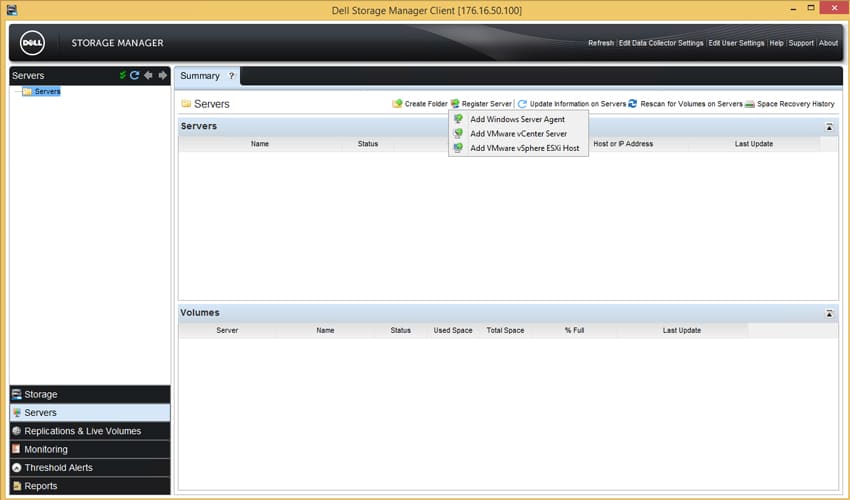Sort Servers table by Name column
Viewport: 850px width, 500px height.
point(260,144)
